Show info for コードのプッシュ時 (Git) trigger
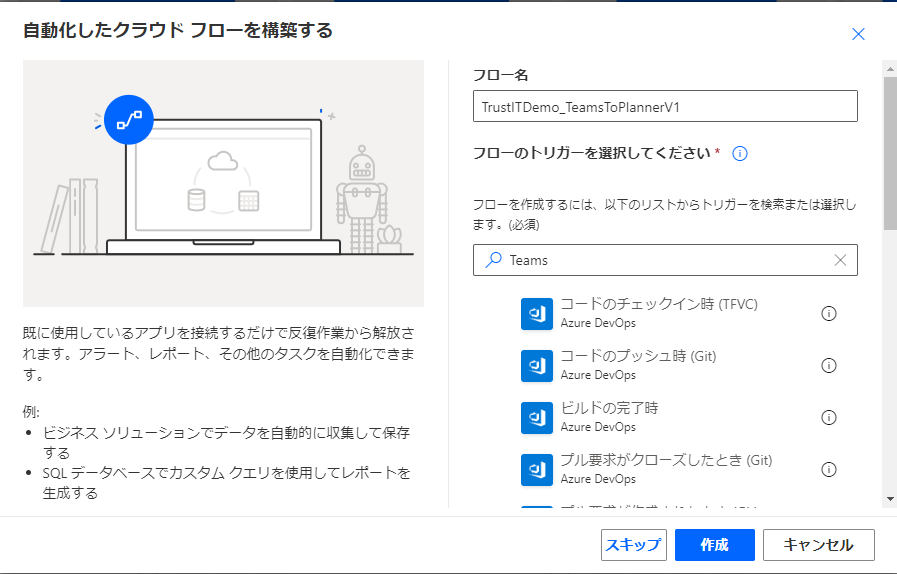The height and width of the screenshot is (574, 897). coord(828,366)
